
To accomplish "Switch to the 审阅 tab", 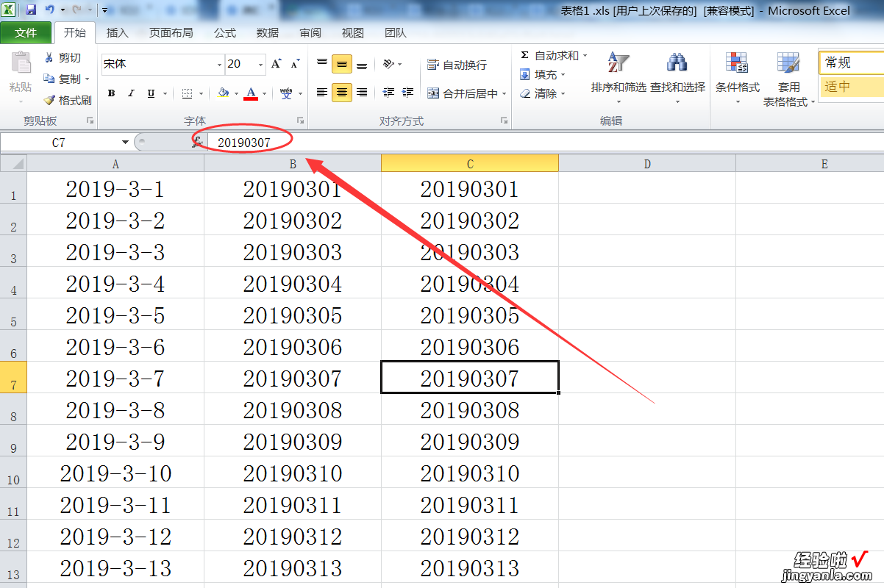I will (x=310, y=33).
